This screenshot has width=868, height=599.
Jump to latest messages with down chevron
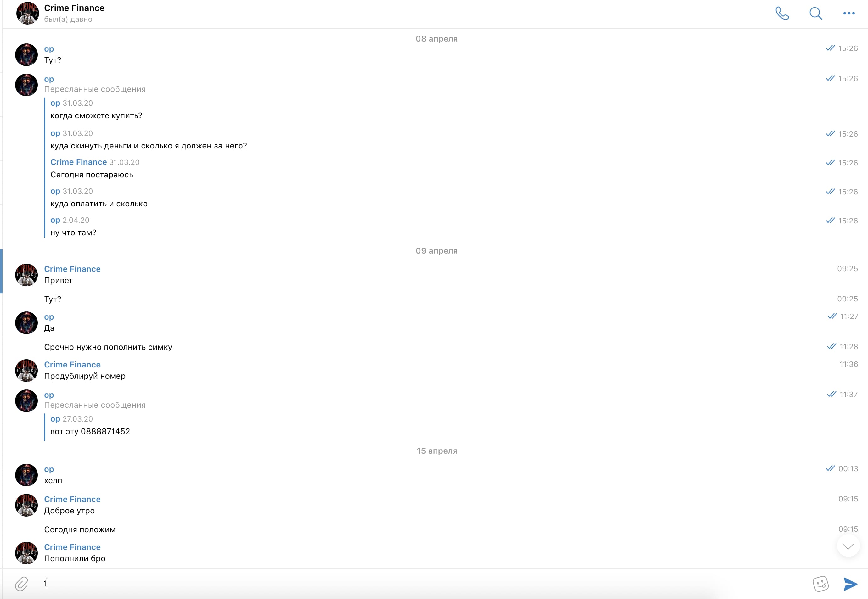point(848,546)
